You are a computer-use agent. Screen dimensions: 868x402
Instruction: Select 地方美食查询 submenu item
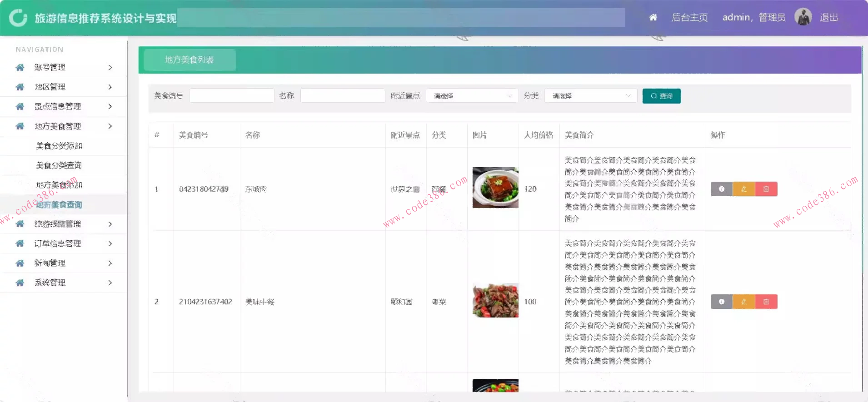[59, 204]
